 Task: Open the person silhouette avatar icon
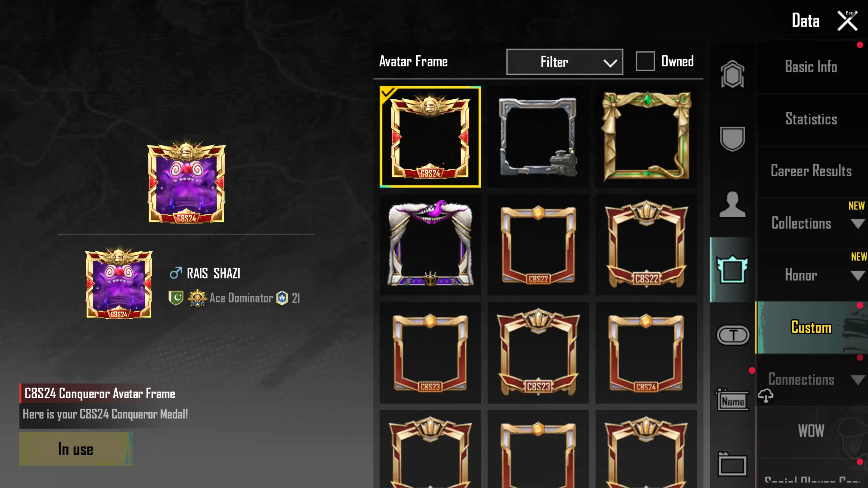(x=732, y=204)
